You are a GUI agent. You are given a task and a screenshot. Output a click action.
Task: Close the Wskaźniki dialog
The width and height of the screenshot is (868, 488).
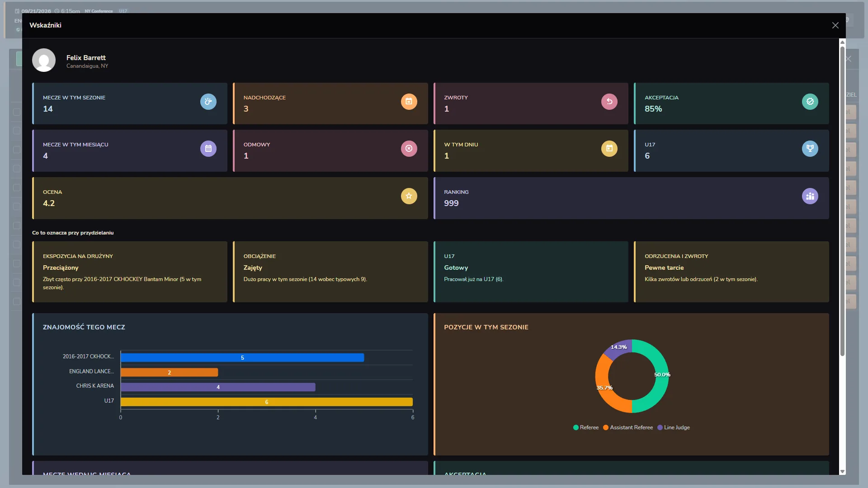tap(835, 25)
